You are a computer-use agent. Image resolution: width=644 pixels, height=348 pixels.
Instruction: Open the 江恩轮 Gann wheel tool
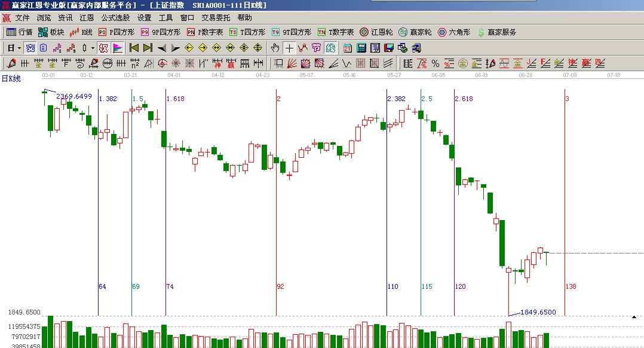[376, 32]
